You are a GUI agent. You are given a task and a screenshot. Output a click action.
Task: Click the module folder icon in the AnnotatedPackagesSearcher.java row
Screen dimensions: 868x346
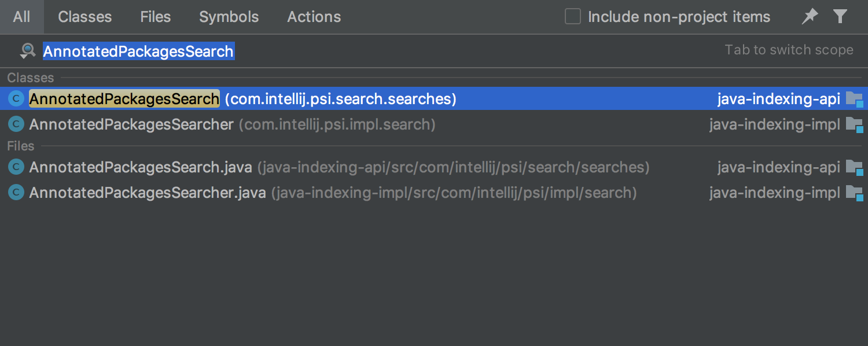[x=855, y=193]
